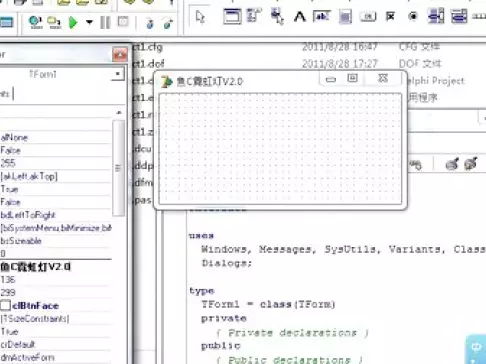Select the form caption property value field
486x364 pixels.
55,267
